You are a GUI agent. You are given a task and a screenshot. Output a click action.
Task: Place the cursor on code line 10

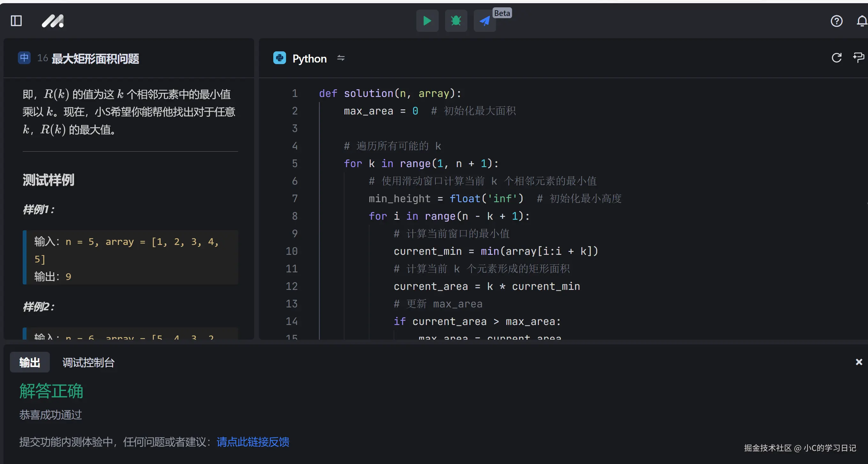pos(495,251)
